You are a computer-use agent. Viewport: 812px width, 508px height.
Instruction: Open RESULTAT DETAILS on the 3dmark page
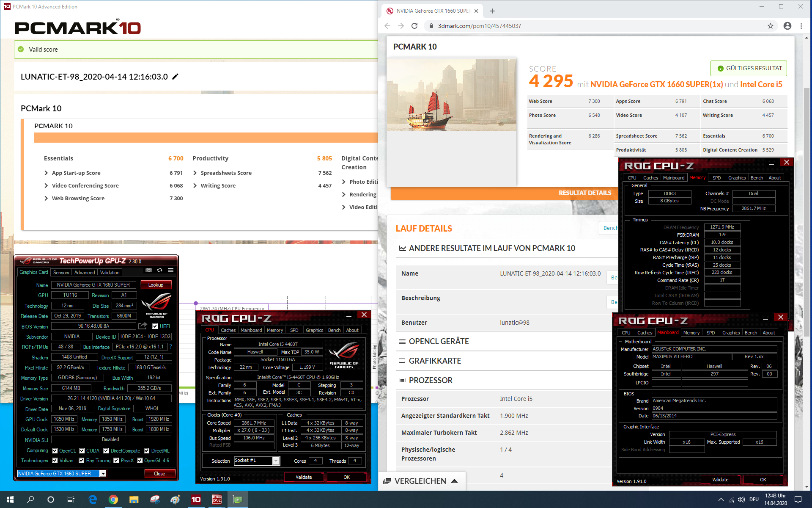point(585,193)
